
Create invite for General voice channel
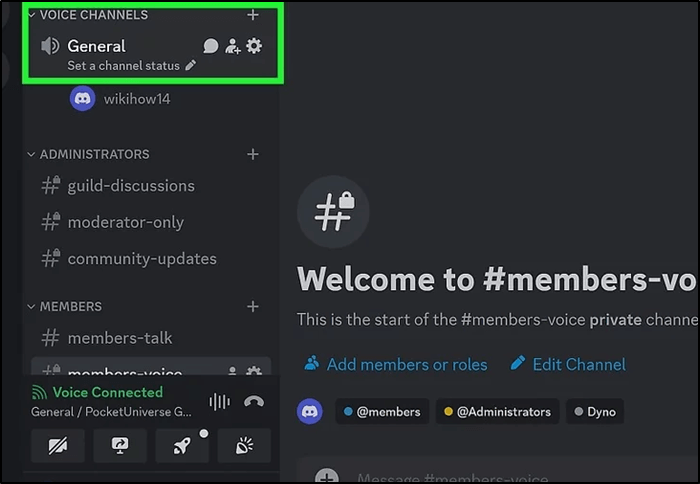233,46
